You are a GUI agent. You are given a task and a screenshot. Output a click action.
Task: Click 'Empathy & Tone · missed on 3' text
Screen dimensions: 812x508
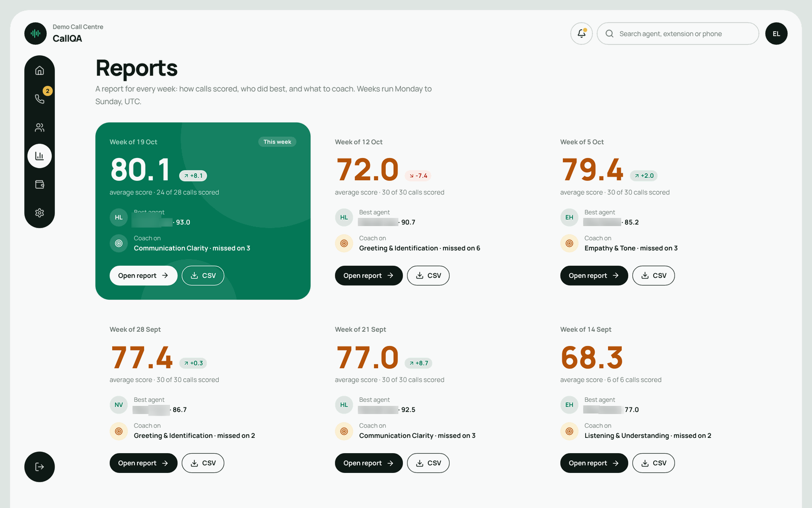coord(631,248)
